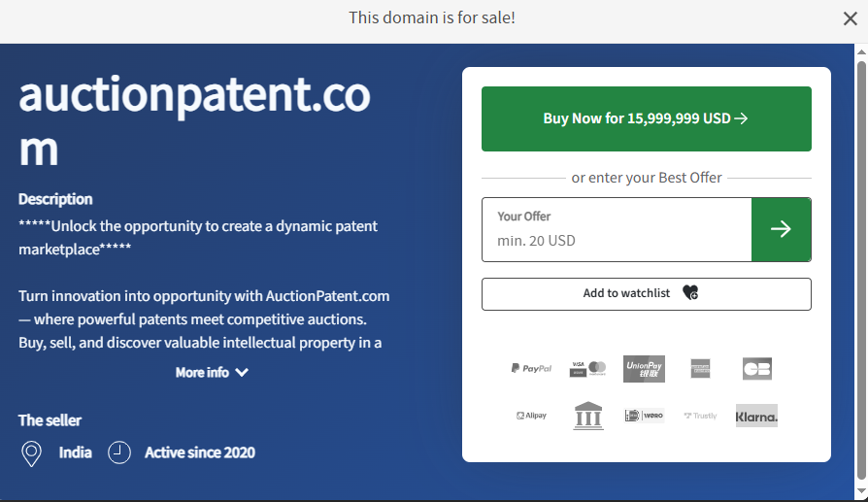Click the bank transfer building icon
Image resolution: width=868 pixels, height=502 pixels.
(588, 416)
